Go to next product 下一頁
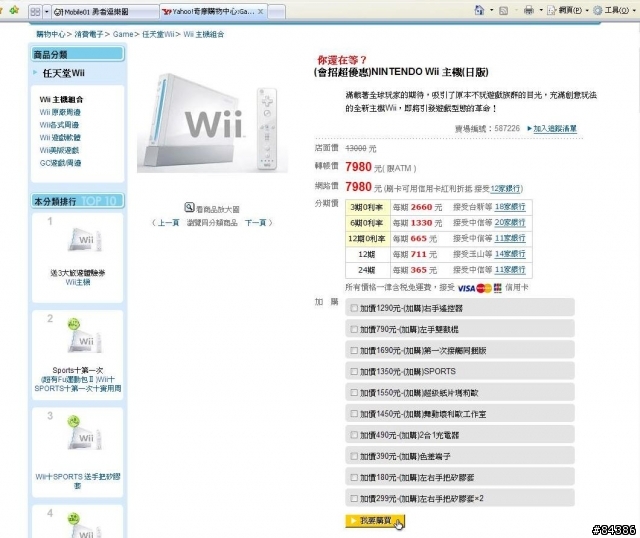 pyautogui.click(x=256, y=222)
